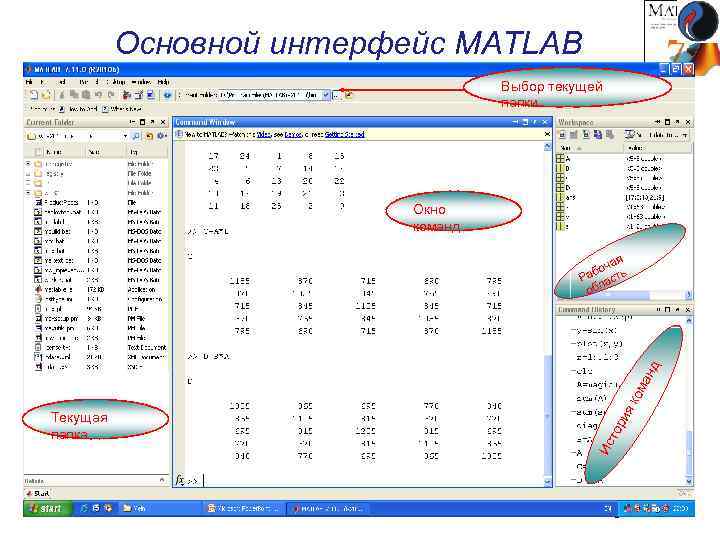Click Import Data icon in Workspace toolbar

pyautogui.click(x=586, y=135)
